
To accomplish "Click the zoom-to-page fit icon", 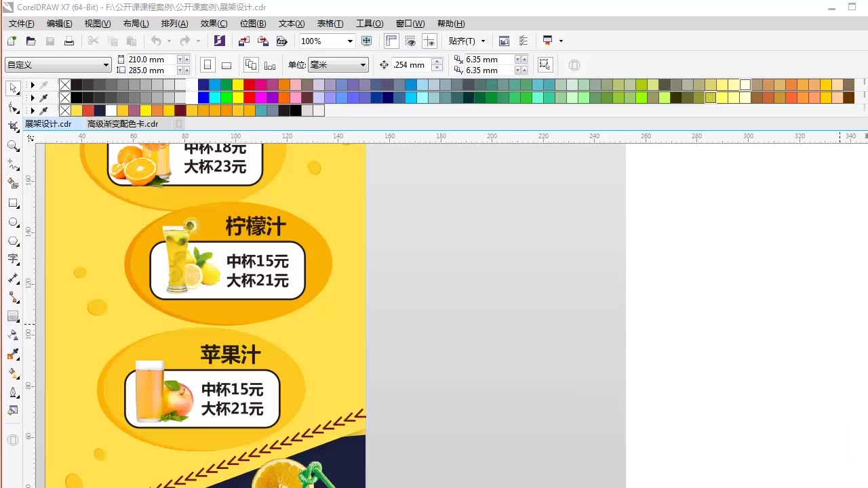I will click(x=367, y=41).
